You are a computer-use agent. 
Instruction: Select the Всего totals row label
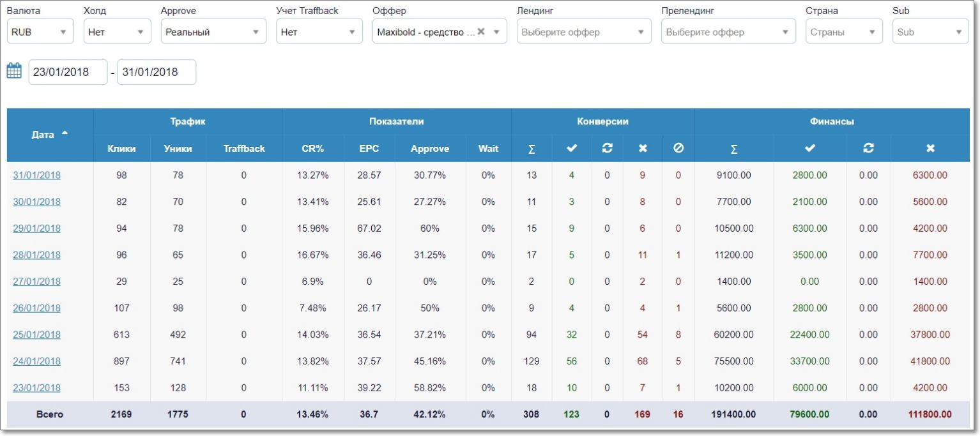tap(50, 414)
